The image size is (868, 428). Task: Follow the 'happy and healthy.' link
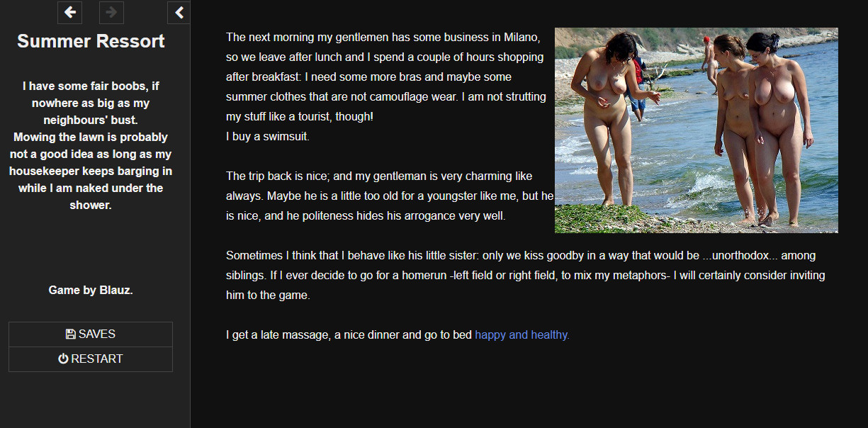tap(522, 335)
